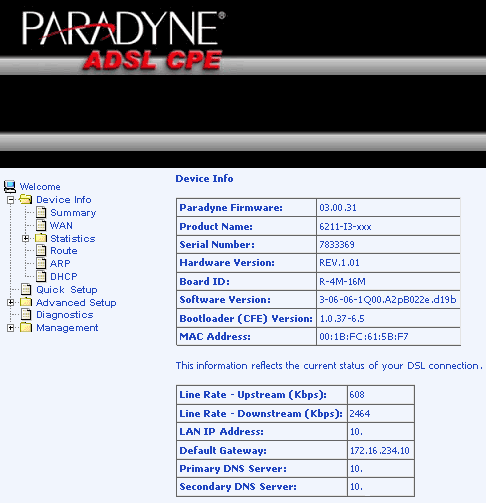The height and width of the screenshot is (503, 486).
Task: Expand the Management tree node
Action: click(11, 328)
